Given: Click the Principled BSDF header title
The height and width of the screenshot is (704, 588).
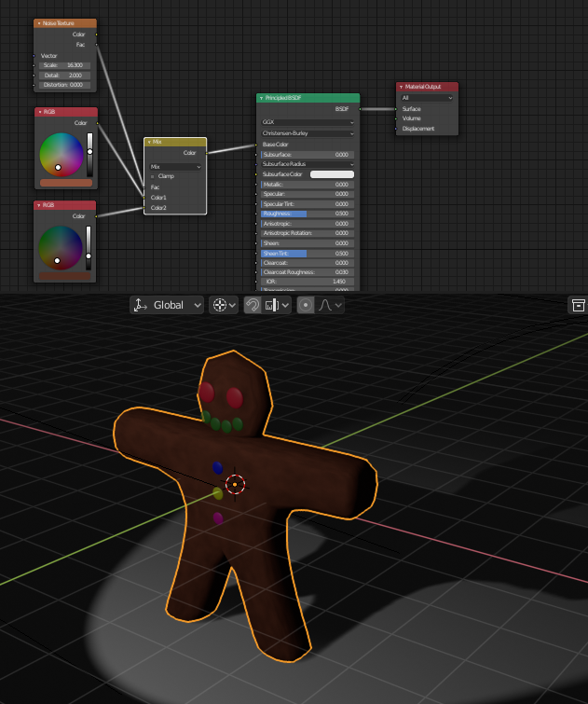Looking at the screenshot, I should point(282,98).
